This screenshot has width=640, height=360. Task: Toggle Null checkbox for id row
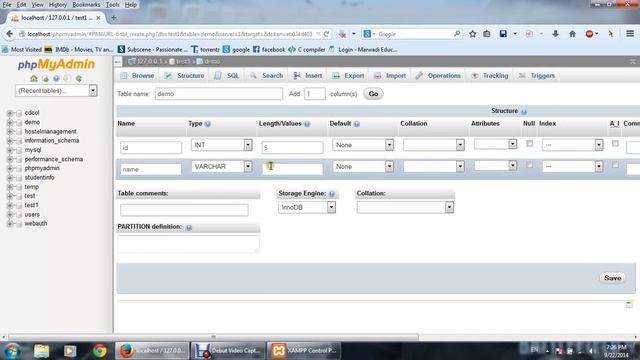(x=529, y=143)
